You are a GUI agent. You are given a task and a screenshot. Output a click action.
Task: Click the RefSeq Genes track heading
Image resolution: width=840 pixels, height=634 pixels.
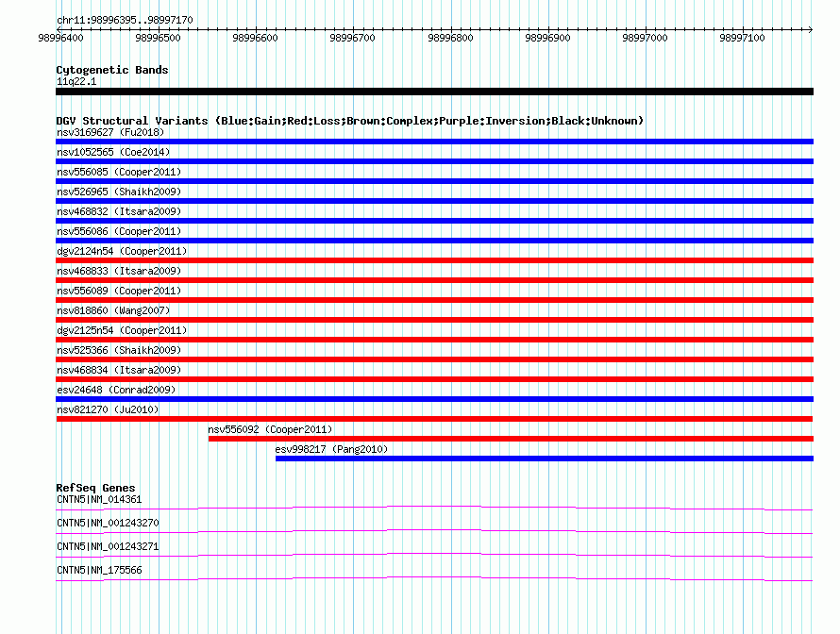tap(95, 488)
